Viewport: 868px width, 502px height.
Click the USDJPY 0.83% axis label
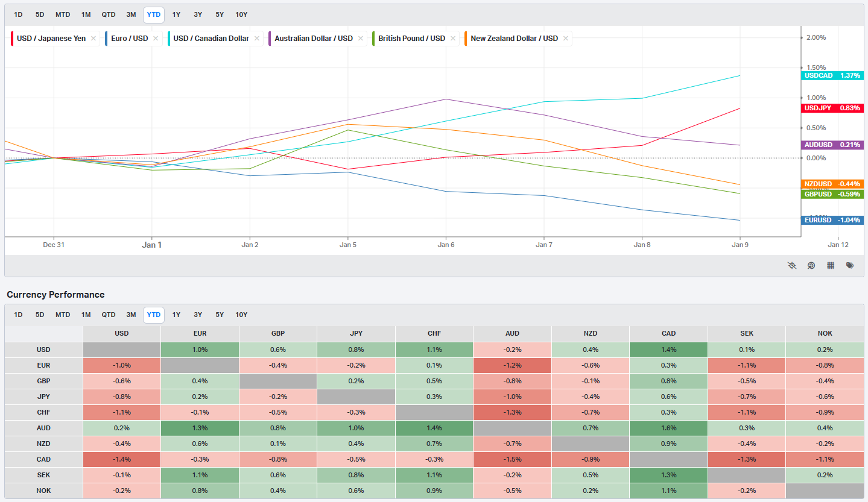point(833,108)
